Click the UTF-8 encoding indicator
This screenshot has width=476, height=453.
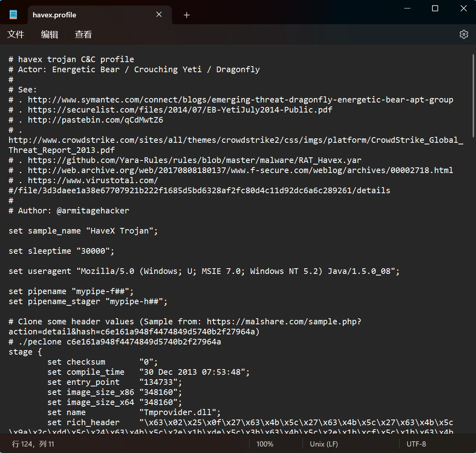coord(416,444)
